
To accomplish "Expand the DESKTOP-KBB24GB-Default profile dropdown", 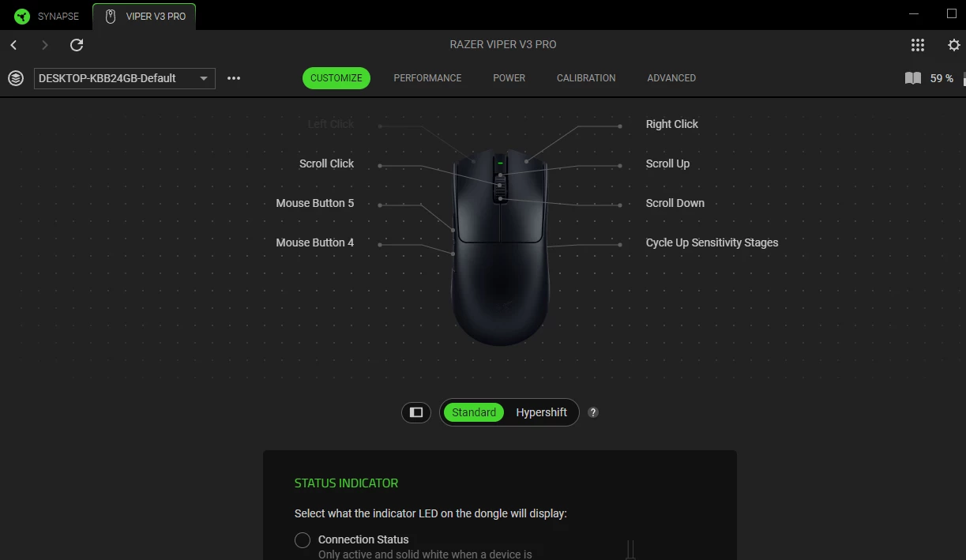I will click(x=125, y=78).
